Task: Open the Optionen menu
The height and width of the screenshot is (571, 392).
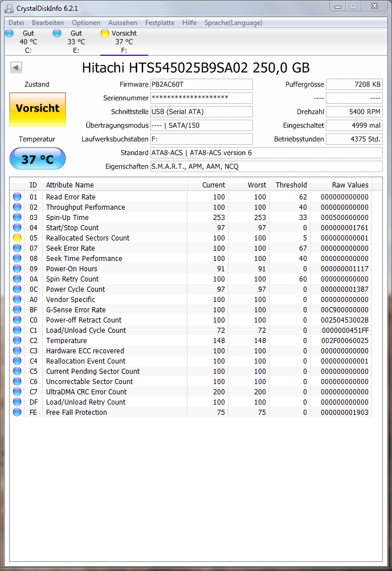Action: (86, 23)
